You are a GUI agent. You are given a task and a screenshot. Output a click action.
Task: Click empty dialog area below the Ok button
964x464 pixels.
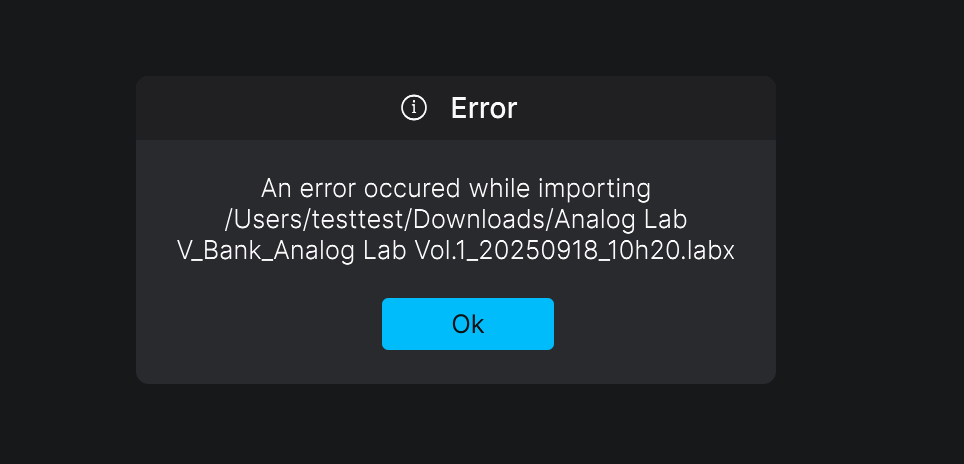467,367
